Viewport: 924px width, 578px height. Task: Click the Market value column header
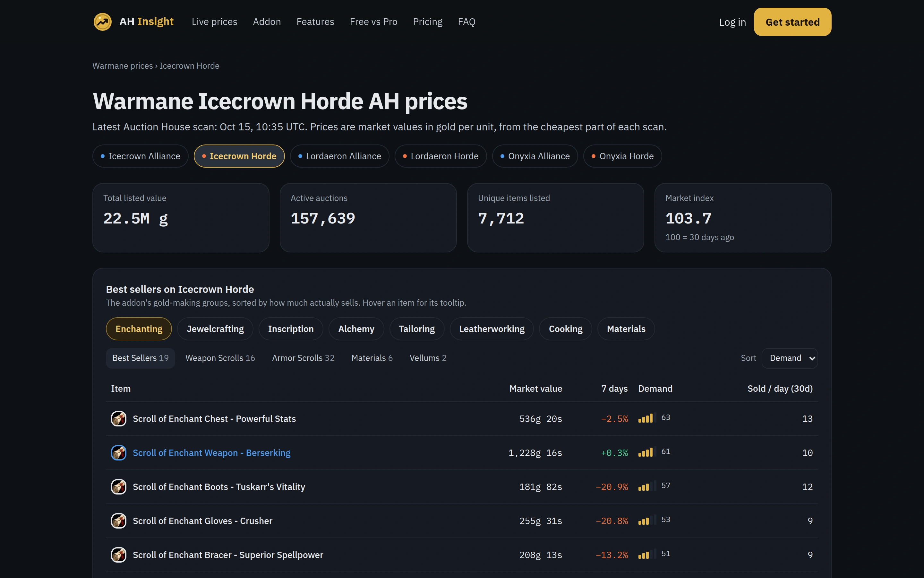tap(536, 389)
